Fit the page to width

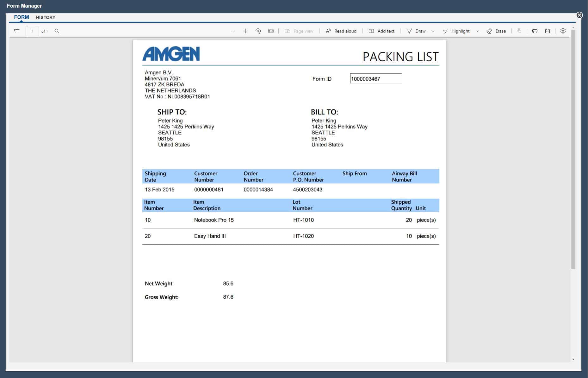[x=271, y=31]
